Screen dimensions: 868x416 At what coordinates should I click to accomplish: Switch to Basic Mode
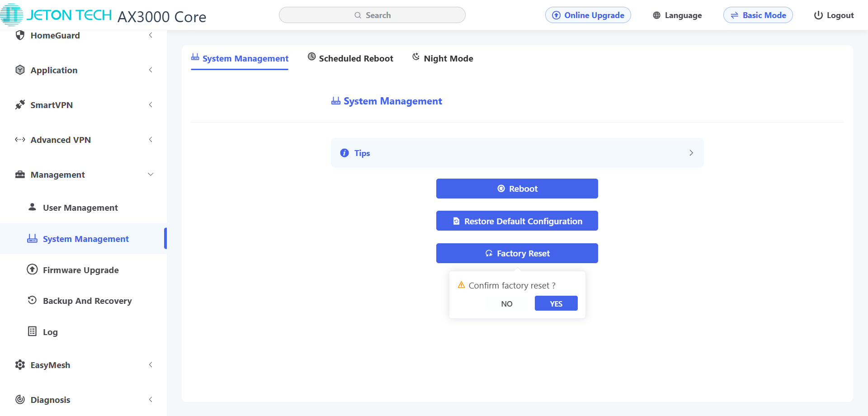coord(758,15)
